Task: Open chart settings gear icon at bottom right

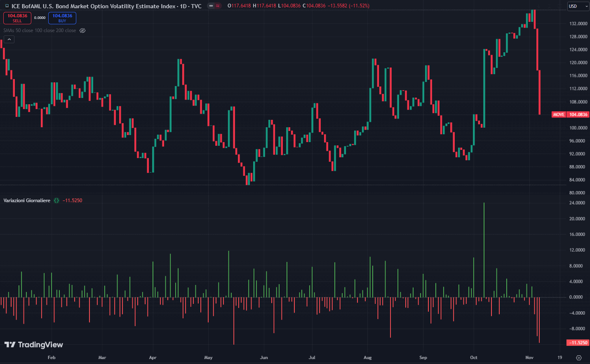Action: [579, 358]
